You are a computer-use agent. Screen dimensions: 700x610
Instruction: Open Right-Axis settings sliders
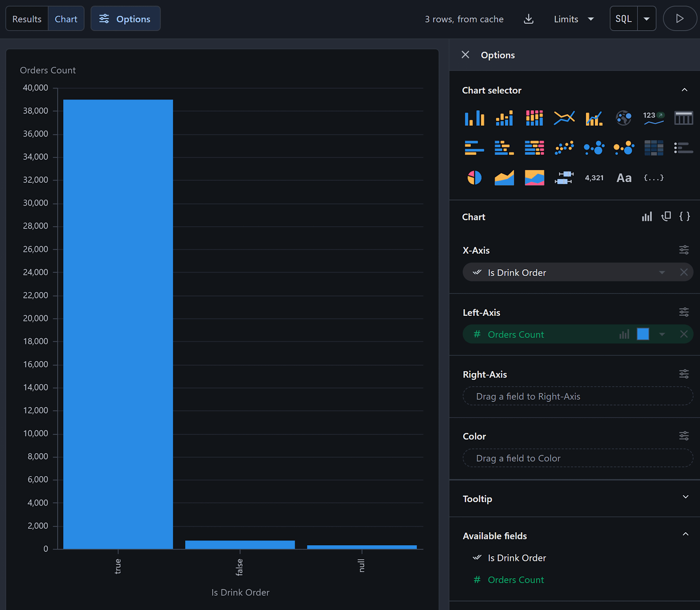684,374
